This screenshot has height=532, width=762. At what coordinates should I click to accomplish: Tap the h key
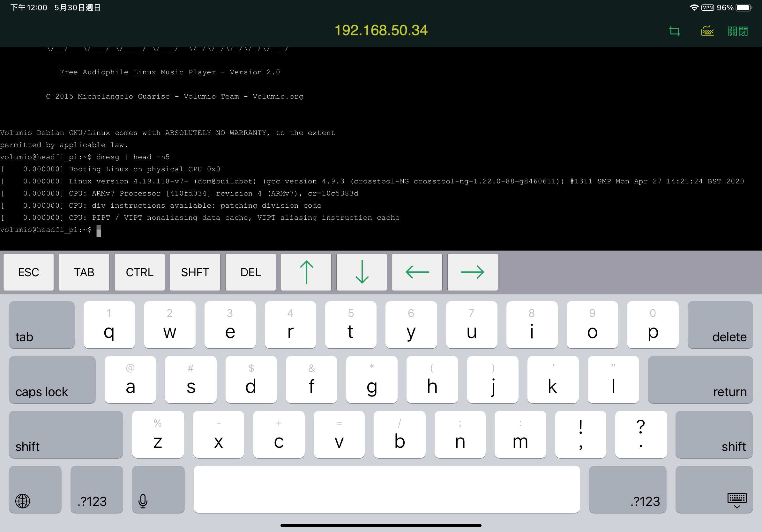click(x=432, y=380)
